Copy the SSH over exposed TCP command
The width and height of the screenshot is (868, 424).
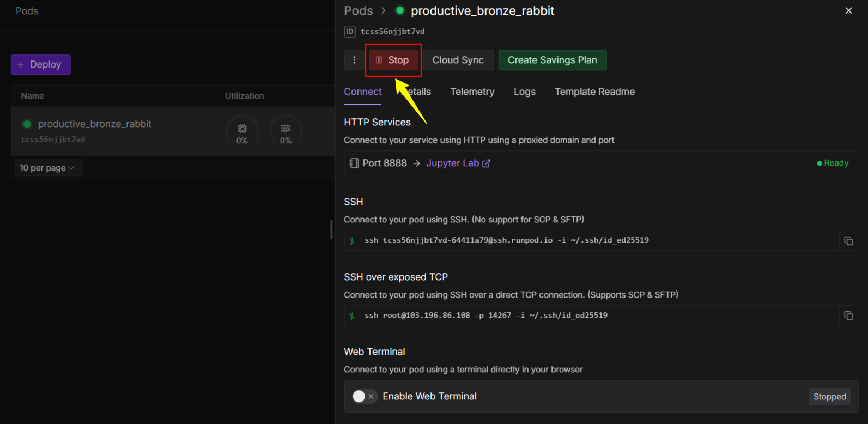coord(848,316)
